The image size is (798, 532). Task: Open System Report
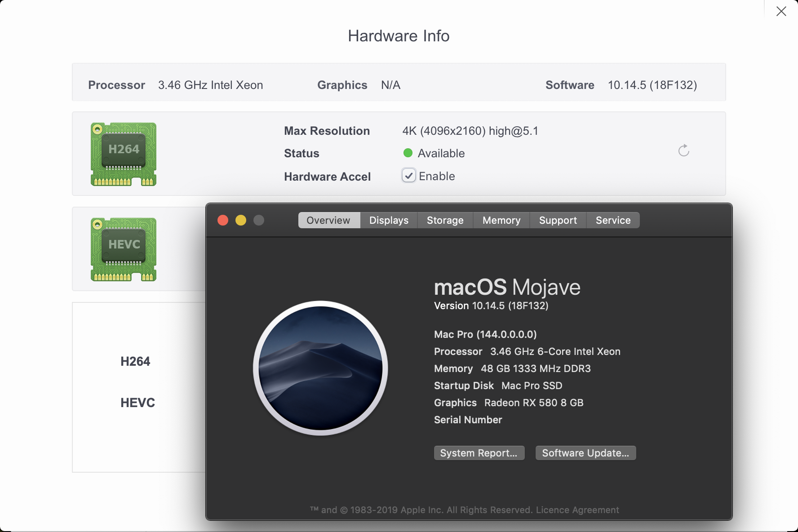click(479, 452)
